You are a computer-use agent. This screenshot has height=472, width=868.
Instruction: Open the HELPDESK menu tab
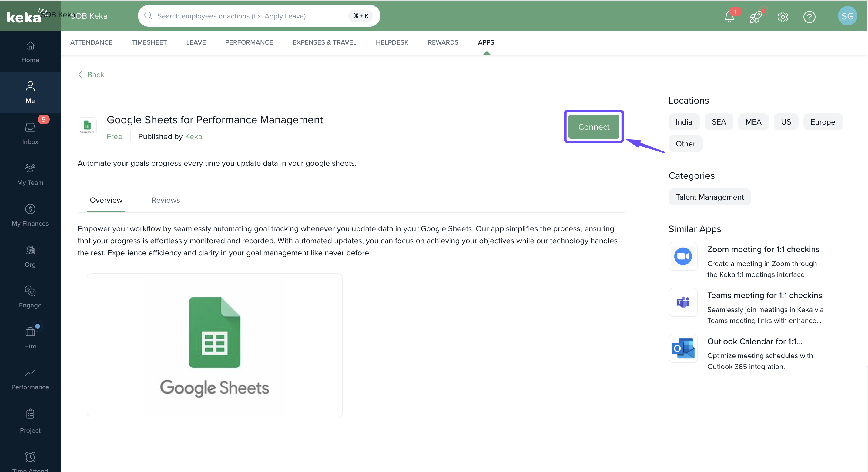point(391,42)
